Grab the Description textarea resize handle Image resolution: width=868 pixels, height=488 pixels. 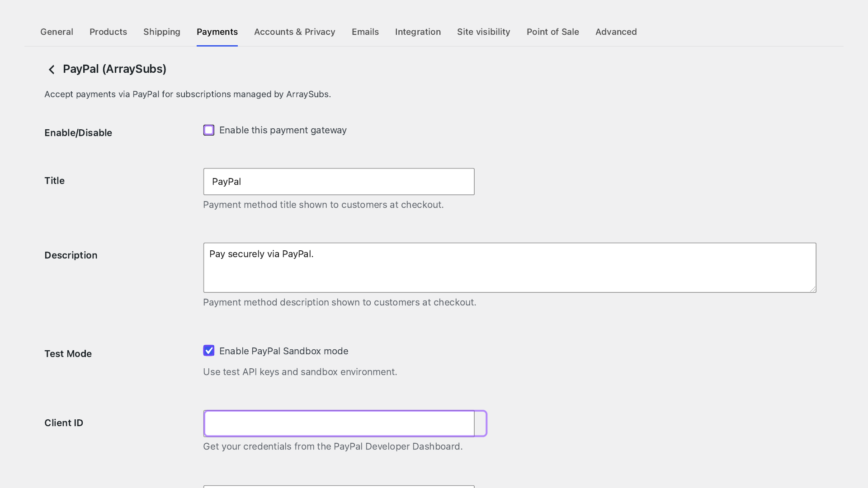pos(813,289)
